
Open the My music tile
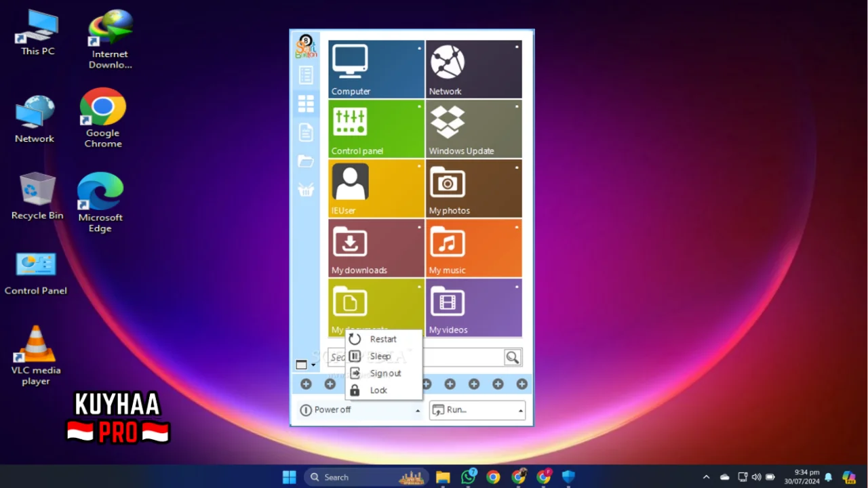(474, 248)
